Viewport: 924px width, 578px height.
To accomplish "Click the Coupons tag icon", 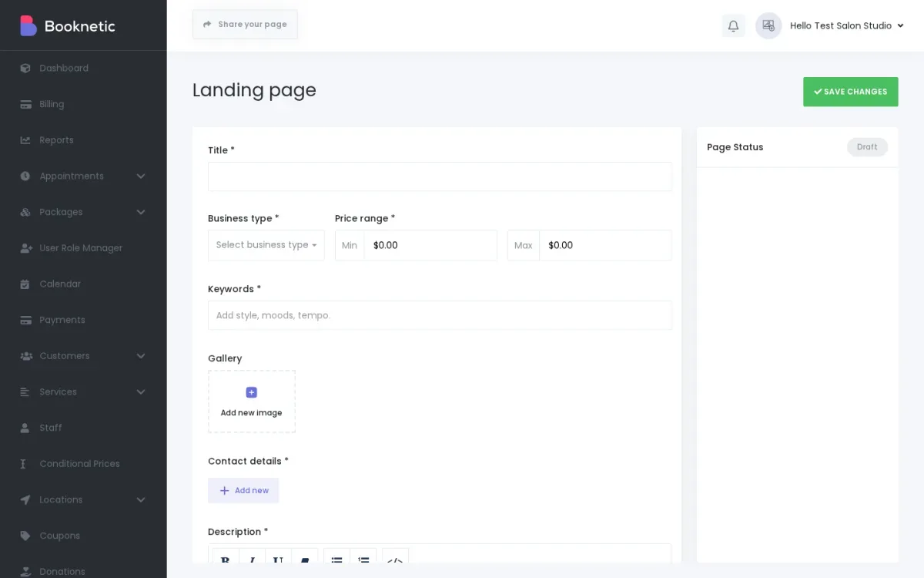I will (25, 536).
